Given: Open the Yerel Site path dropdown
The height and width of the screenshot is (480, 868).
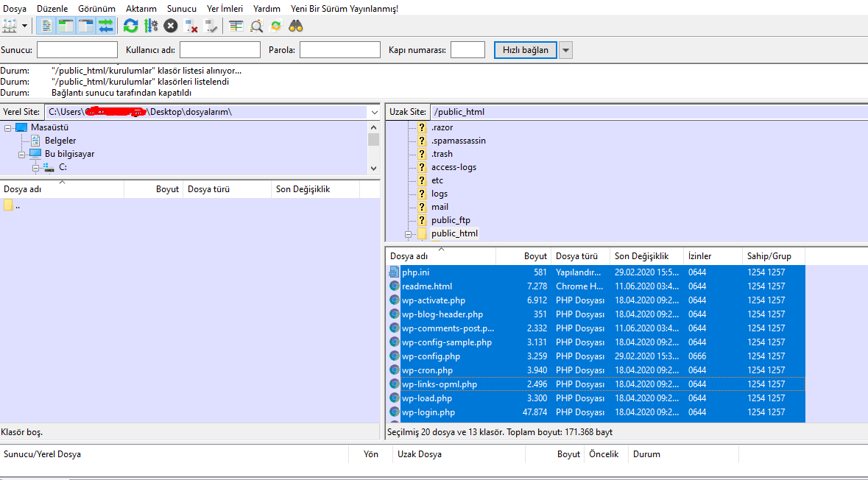Looking at the screenshot, I should pyautogui.click(x=375, y=112).
